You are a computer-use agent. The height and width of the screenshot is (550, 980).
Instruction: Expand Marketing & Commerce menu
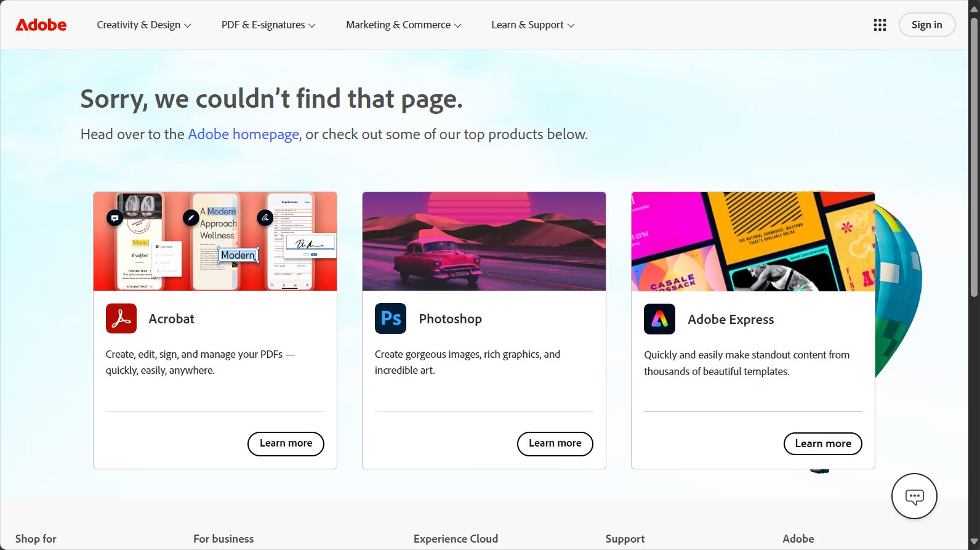403,25
